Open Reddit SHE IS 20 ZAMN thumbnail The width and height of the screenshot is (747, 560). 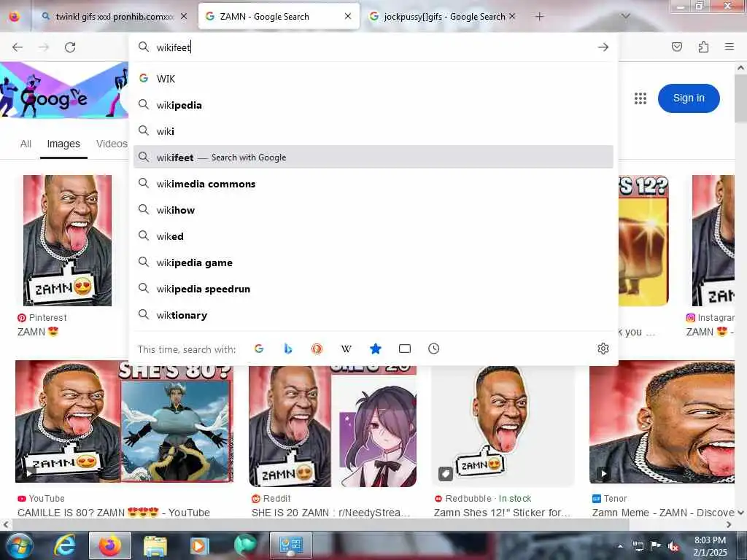(x=333, y=426)
